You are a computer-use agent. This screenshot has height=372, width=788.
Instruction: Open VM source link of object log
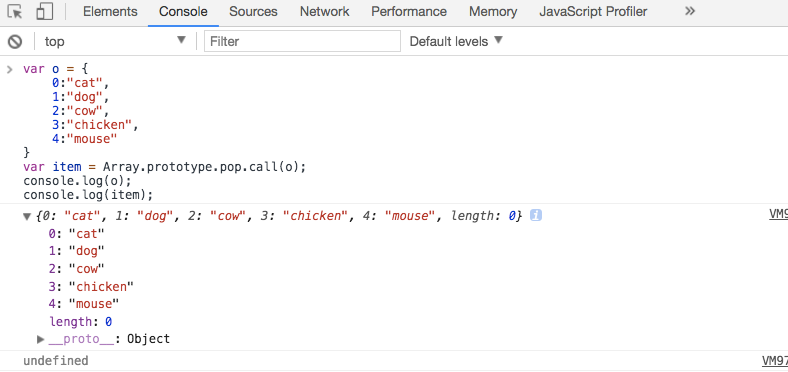(x=778, y=215)
